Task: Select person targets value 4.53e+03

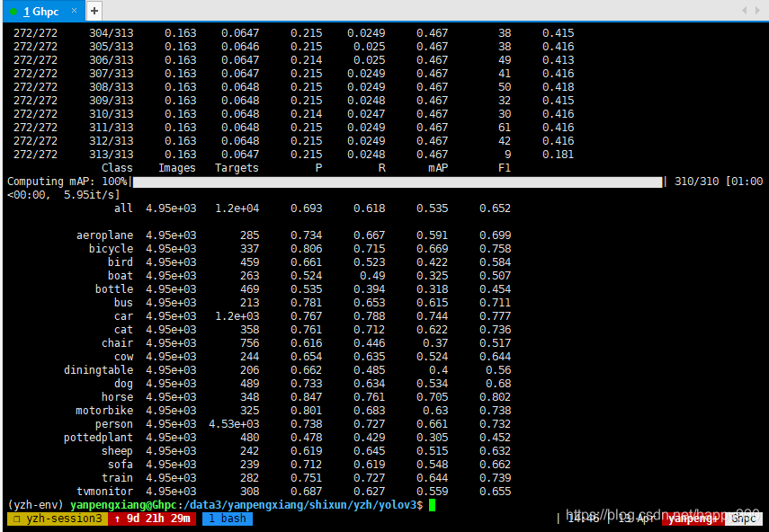Action: click(x=234, y=424)
